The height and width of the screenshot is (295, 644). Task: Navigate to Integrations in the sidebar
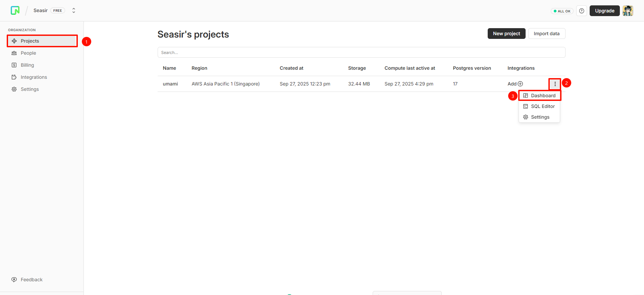pos(34,77)
